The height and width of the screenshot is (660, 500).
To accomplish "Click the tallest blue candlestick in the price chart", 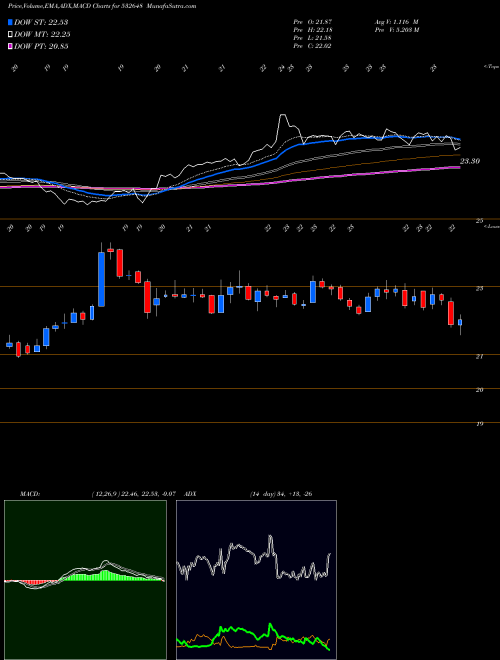I will click(x=101, y=279).
